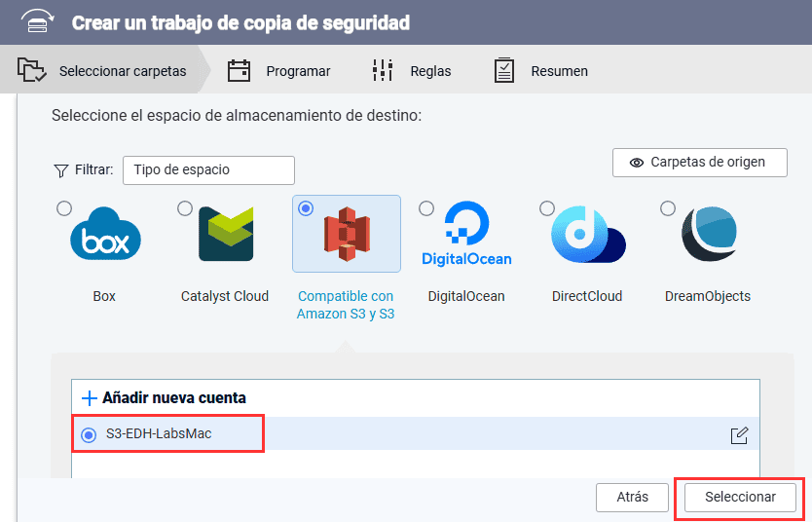Jump to the Resumen step
Image resolution: width=812 pixels, height=522 pixels.
coord(541,71)
